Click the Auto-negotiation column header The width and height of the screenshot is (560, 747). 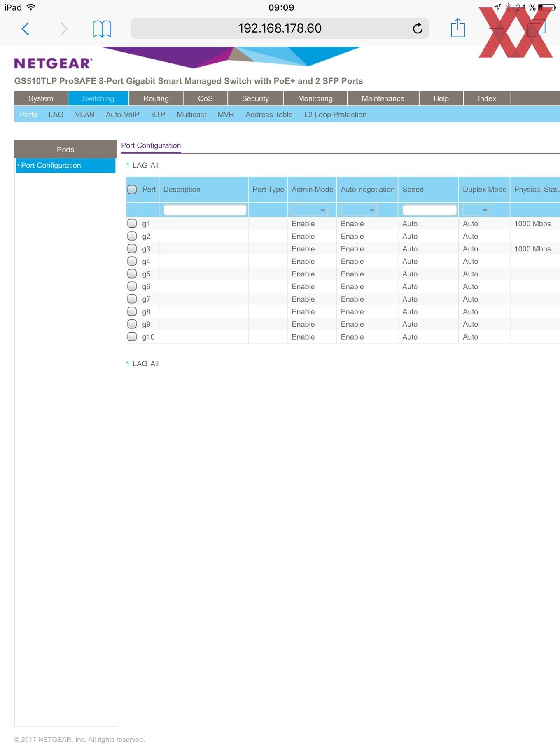point(367,190)
